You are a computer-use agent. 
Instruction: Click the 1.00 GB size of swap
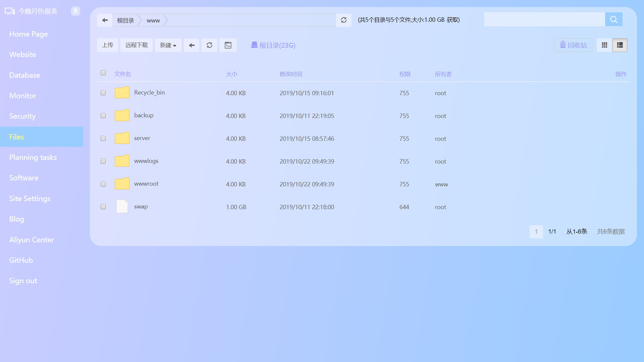(x=236, y=207)
